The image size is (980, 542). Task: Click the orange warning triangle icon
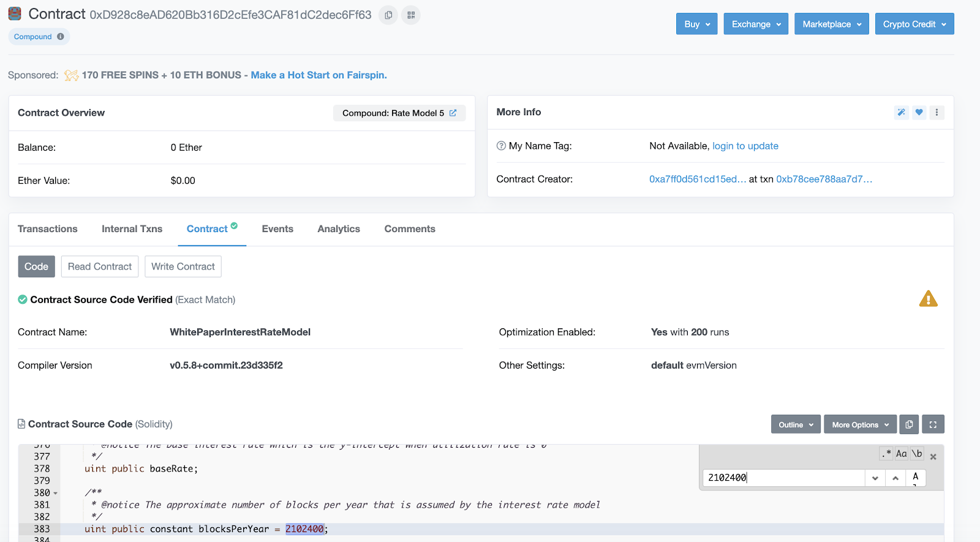click(929, 299)
